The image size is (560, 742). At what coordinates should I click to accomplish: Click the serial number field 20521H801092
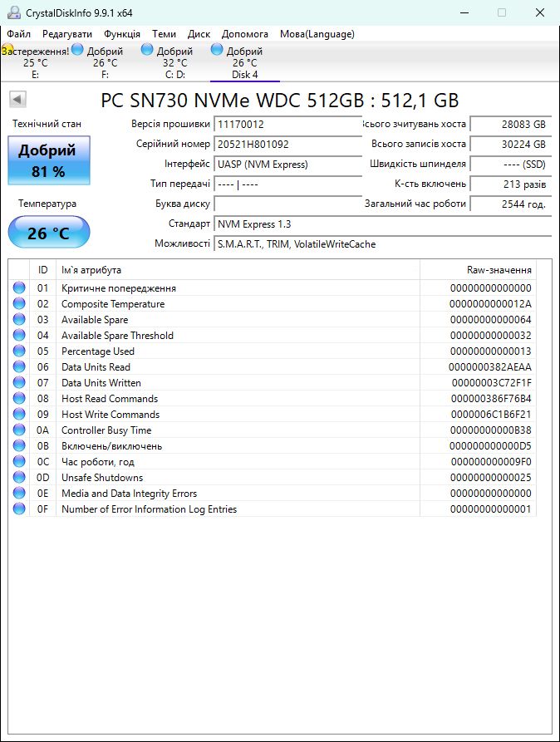(287, 145)
